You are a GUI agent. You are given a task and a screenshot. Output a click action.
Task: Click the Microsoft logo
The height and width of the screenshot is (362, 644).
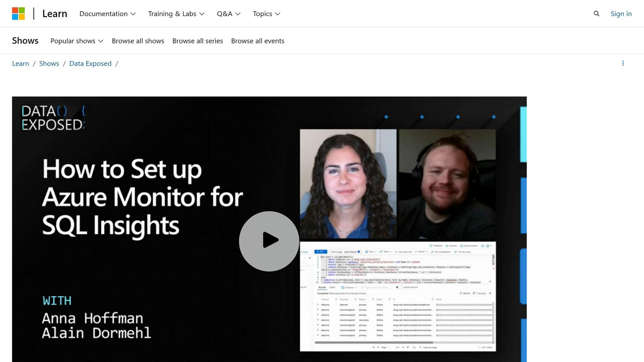click(19, 14)
